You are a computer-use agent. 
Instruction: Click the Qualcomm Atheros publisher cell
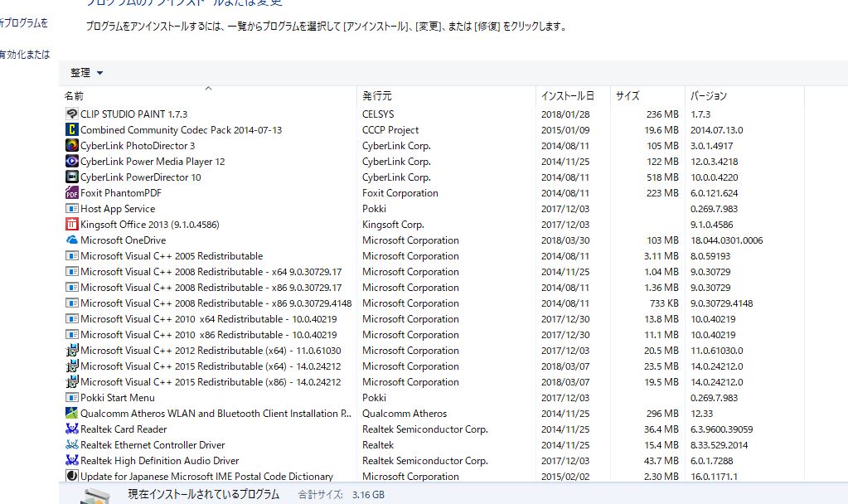click(405, 413)
